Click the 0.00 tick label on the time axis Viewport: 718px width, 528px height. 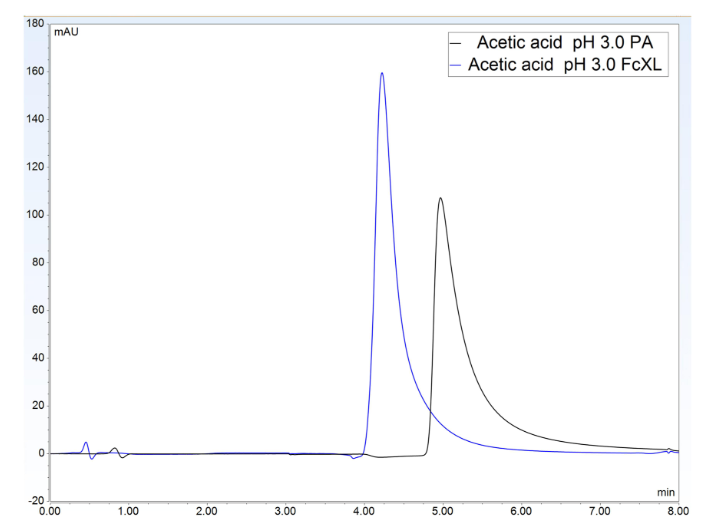(x=50, y=510)
